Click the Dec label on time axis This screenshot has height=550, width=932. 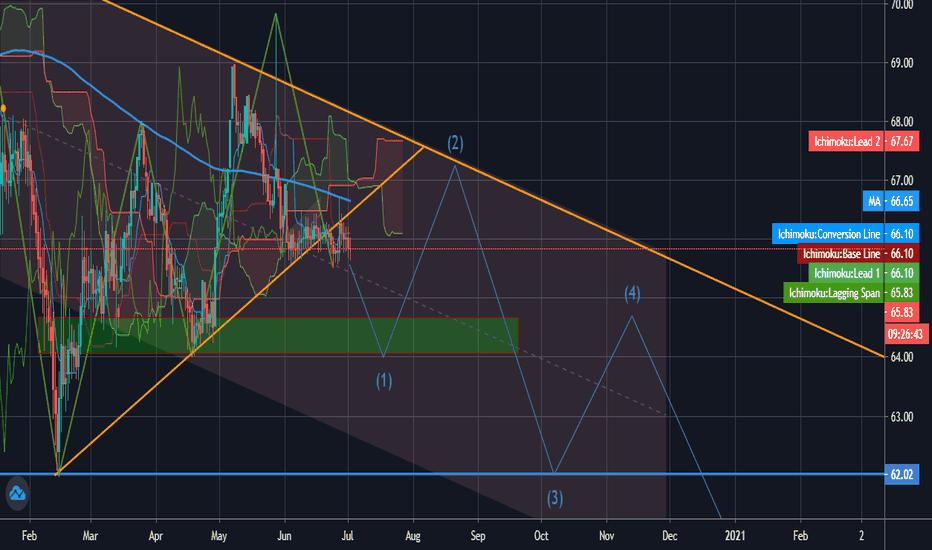670,536
